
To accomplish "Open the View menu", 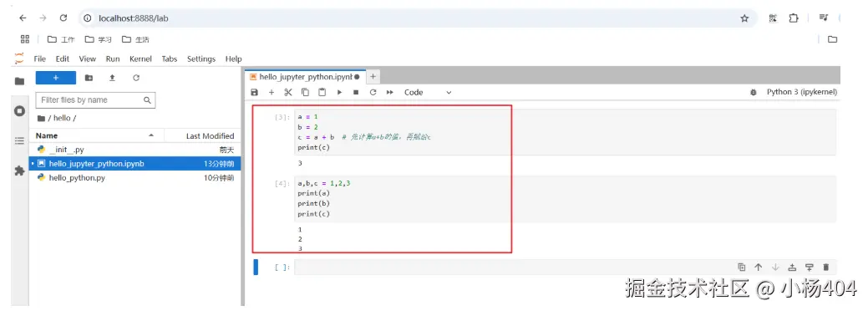I will click(88, 59).
